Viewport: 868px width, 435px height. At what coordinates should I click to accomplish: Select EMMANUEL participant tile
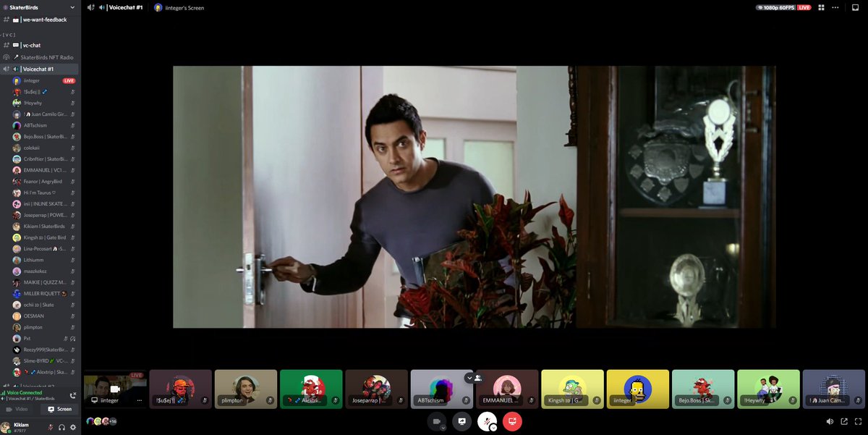pos(507,389)
